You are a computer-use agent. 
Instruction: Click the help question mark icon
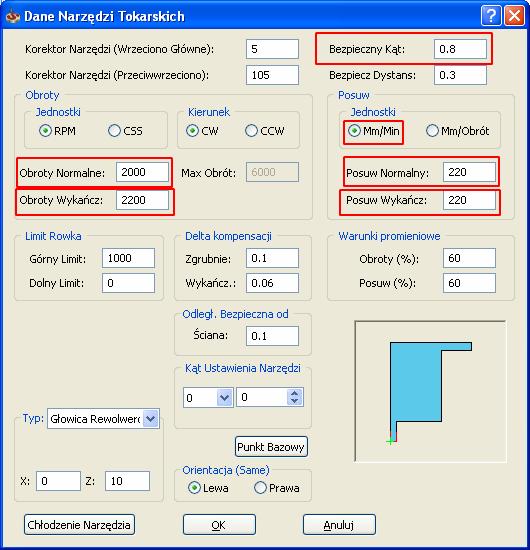coord(490,16)
